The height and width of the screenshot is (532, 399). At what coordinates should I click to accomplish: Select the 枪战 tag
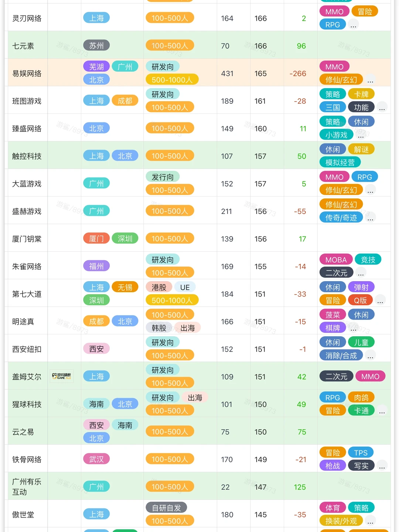click(x=332, y=465)
